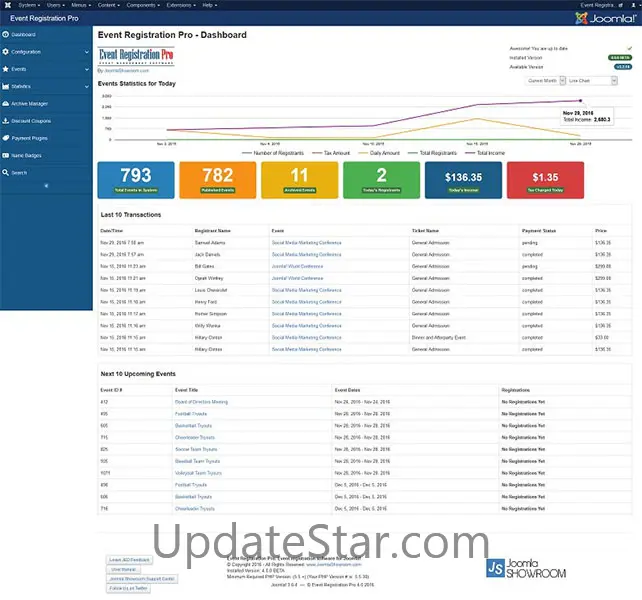Click the Event Registra site link in top bar
The width and height of the screenshot is (642, 600).
click(597, 5)
